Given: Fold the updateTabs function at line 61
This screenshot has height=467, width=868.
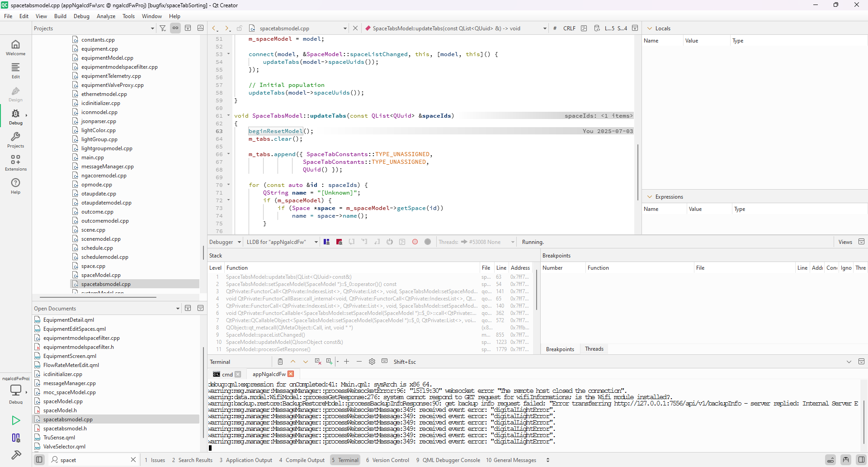Looking at the screenshot, I should (x=228, y=116).
